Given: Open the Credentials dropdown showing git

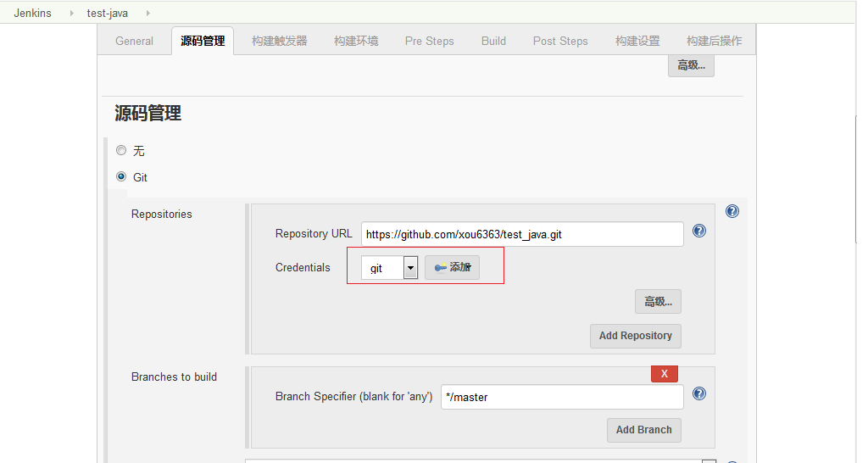Looking at the screenshot, I should (x=389, y=268).
